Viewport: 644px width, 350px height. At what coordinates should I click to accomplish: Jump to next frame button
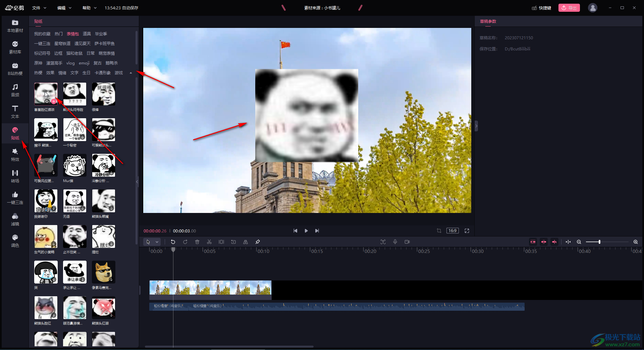pyautogui.click(x=317, y=231)
